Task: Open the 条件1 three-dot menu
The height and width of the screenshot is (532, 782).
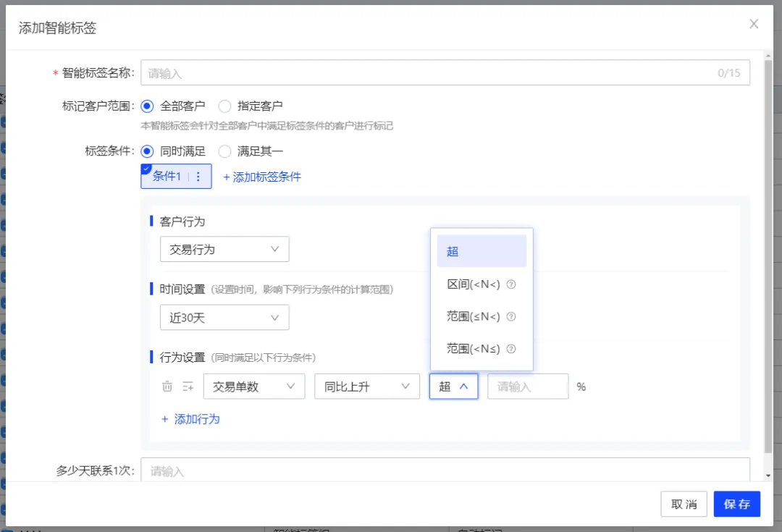Action: pyautogui.click(x=198, y=177)
